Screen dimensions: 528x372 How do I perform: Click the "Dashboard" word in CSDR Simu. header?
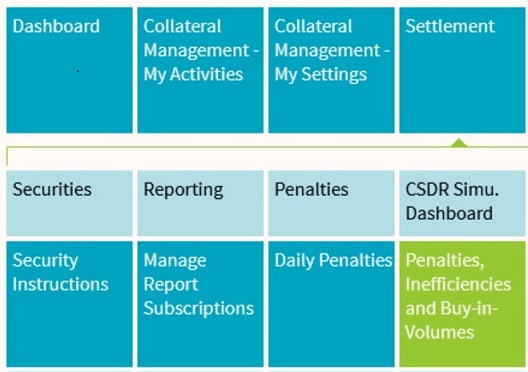tap(449, 213)
